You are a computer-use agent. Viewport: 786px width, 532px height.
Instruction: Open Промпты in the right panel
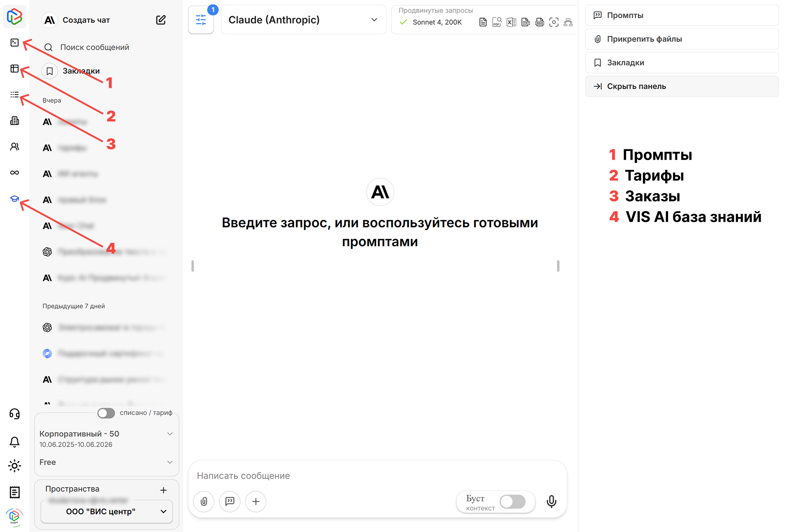(x=682, y=15)
